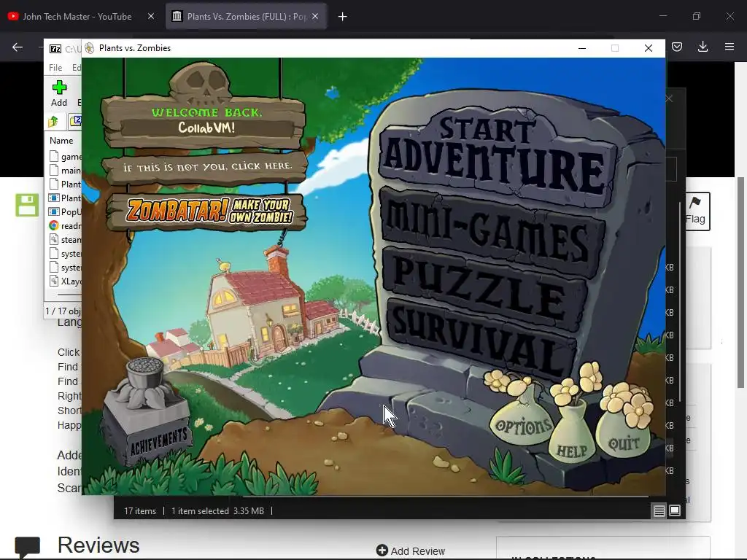Click the up-folder icon in 7-Zip

(53, 122)
